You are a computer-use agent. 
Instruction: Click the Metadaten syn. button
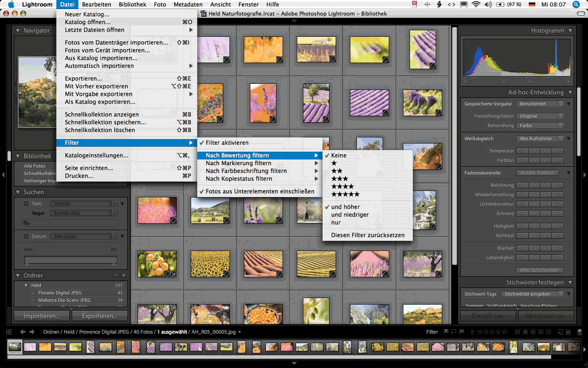[546, 316]
